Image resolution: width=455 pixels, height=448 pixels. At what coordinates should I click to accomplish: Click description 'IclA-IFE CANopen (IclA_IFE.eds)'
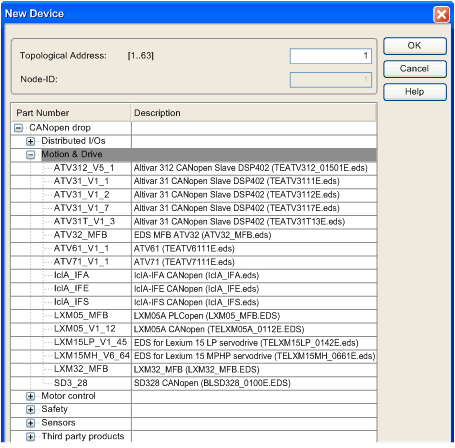pos(196,289)
